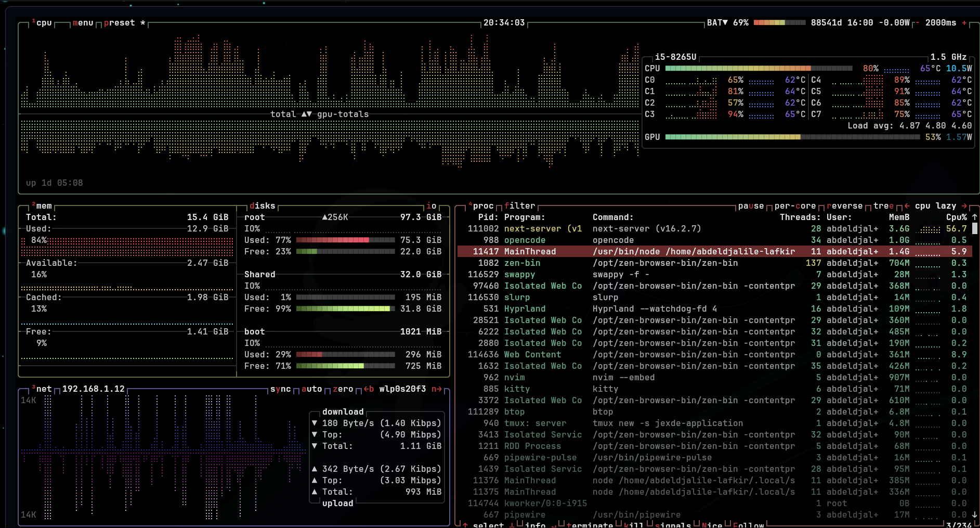Toggle total/gpu-totals graph arrows
Screen dimensions: 980x528
[x=307, y=114]
